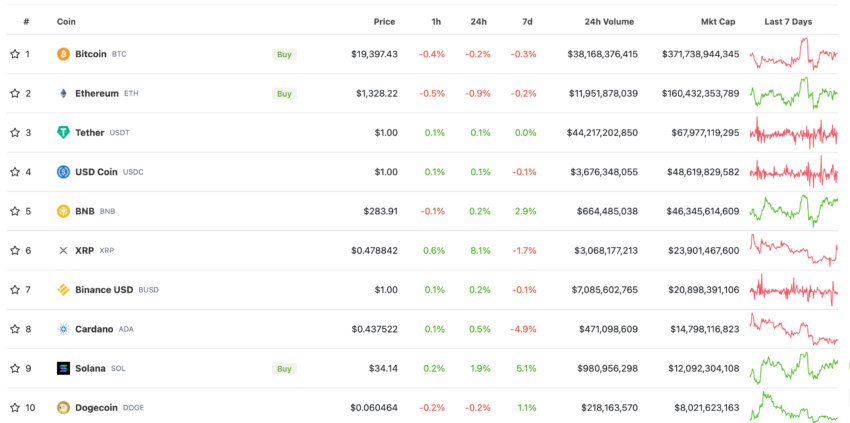Viewport: 850px width, 423px height.
Task: Toggle the Binance USD favorite star
Action: 15,290
